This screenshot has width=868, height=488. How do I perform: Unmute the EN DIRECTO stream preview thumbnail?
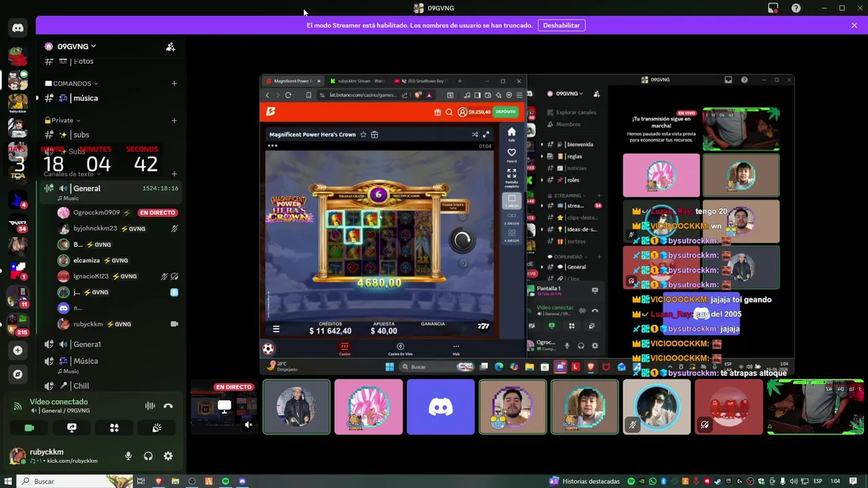pyautogui.click(x=248, y=425)
